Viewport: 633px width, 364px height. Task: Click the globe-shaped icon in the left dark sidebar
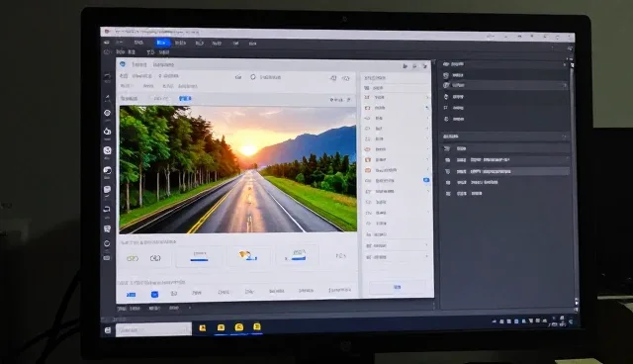point(107,150)
